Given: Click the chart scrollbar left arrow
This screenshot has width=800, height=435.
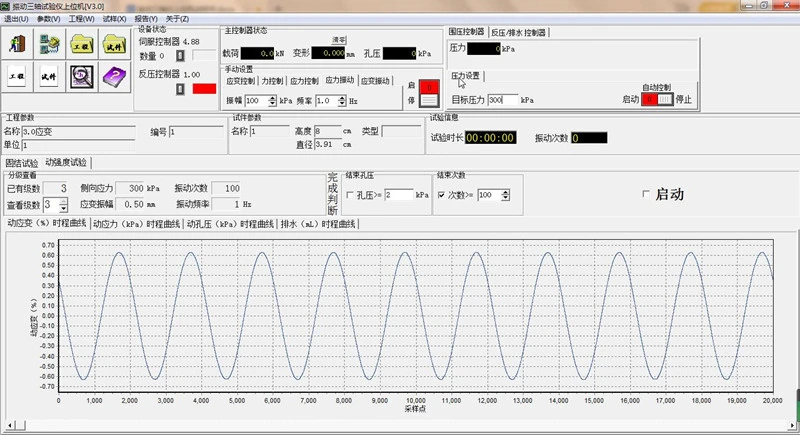Looking at the screenshot, I should coord(10,425).
